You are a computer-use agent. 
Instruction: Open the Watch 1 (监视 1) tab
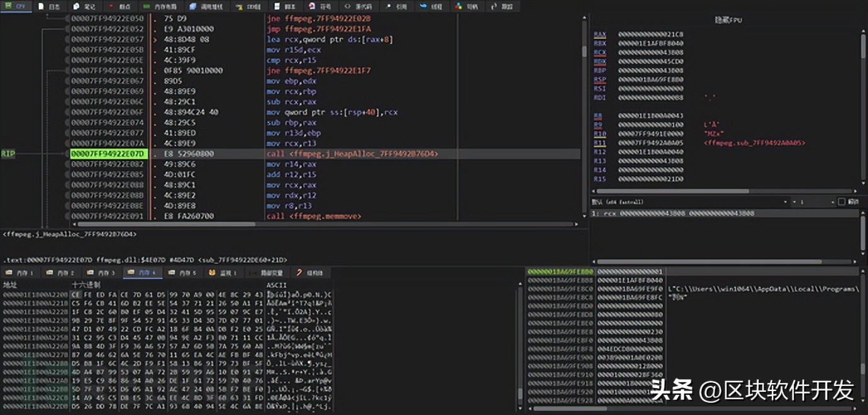pos(223,273)
